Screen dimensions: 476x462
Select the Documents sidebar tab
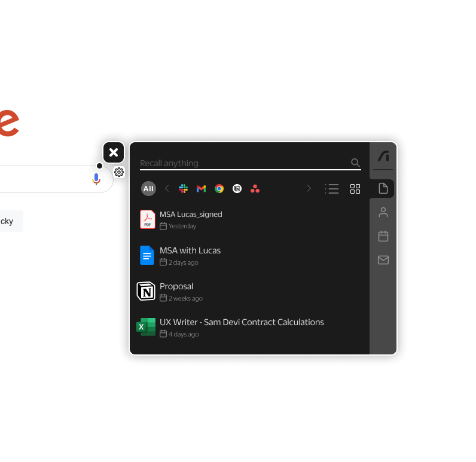[383, 188]
